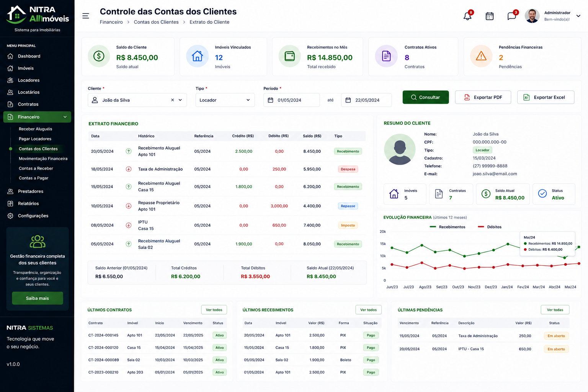
Task: Clear the João da Silva client selection
Action: click(172, 100)
